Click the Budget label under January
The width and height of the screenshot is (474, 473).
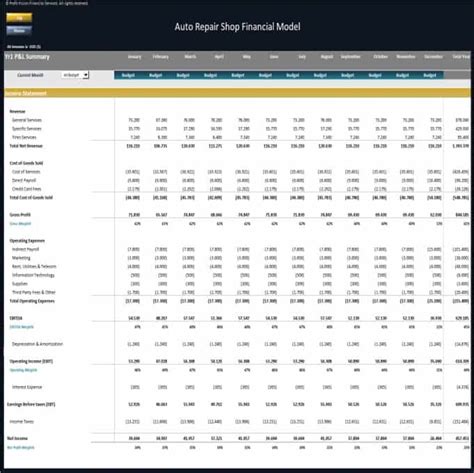128,75
